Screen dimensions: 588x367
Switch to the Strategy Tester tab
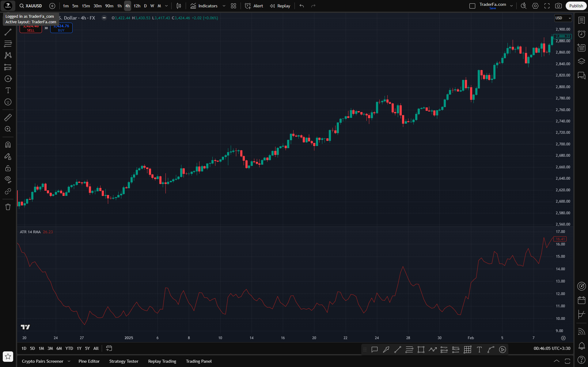coord(124,361)
